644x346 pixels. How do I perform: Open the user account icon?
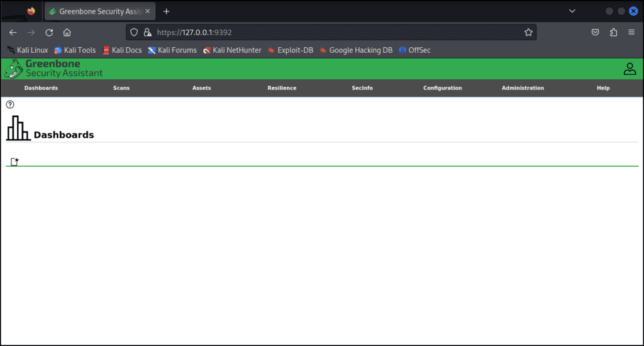click(630, 69)
